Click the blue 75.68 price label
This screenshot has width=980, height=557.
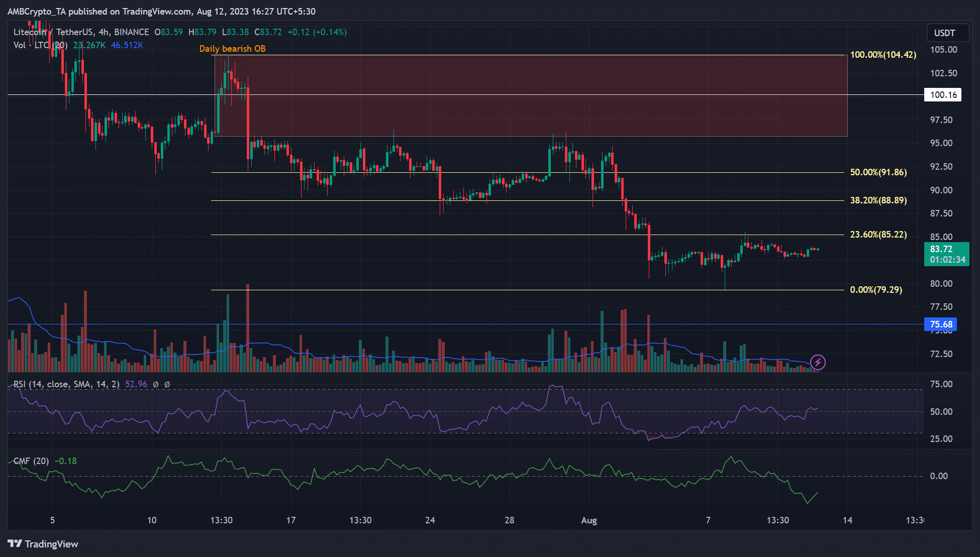tap(941, 324)
